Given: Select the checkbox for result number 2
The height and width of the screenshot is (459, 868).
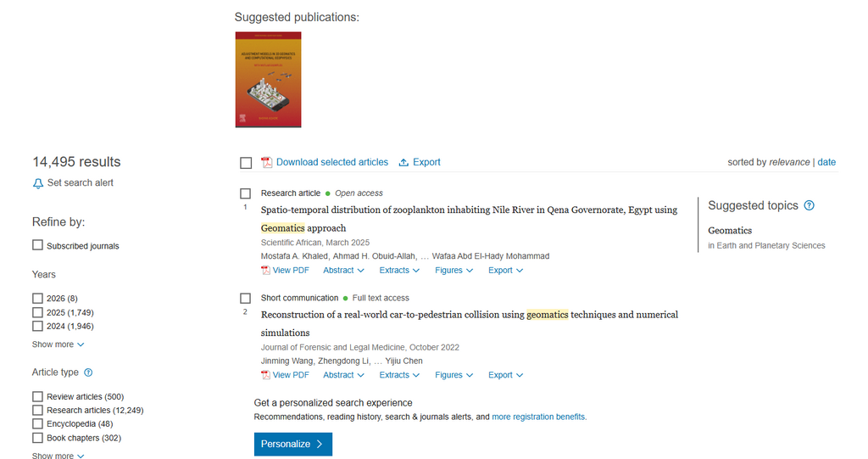Looking at the screenshot, I should [x=245, y=299].
